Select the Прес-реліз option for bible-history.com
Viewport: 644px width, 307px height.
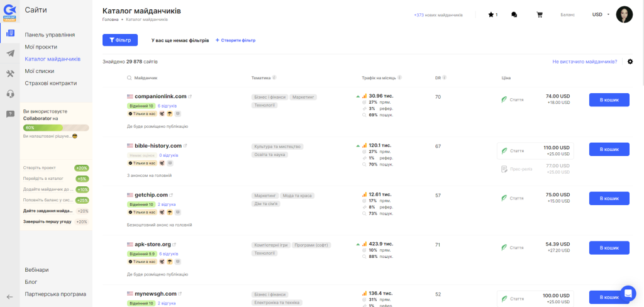pos(535,169)
